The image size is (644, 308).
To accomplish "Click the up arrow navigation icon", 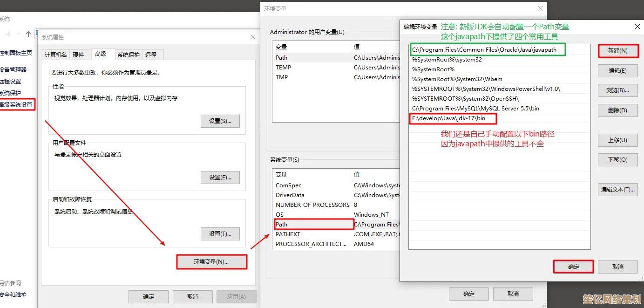I will tap(28, 34).
